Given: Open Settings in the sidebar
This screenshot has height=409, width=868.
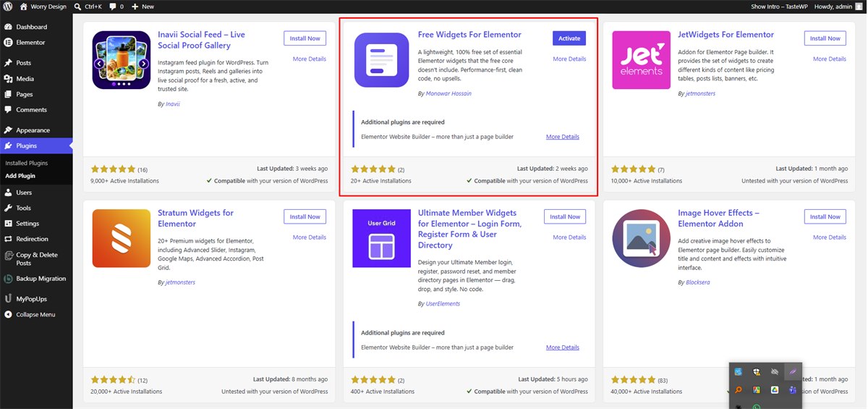Looking at the screenshot, I should click(x=36, y=223).
